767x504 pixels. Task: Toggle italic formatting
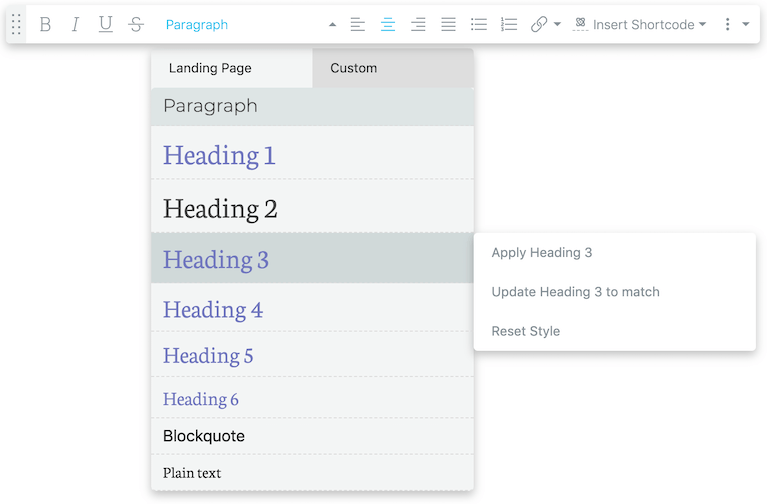coord(75,24)
